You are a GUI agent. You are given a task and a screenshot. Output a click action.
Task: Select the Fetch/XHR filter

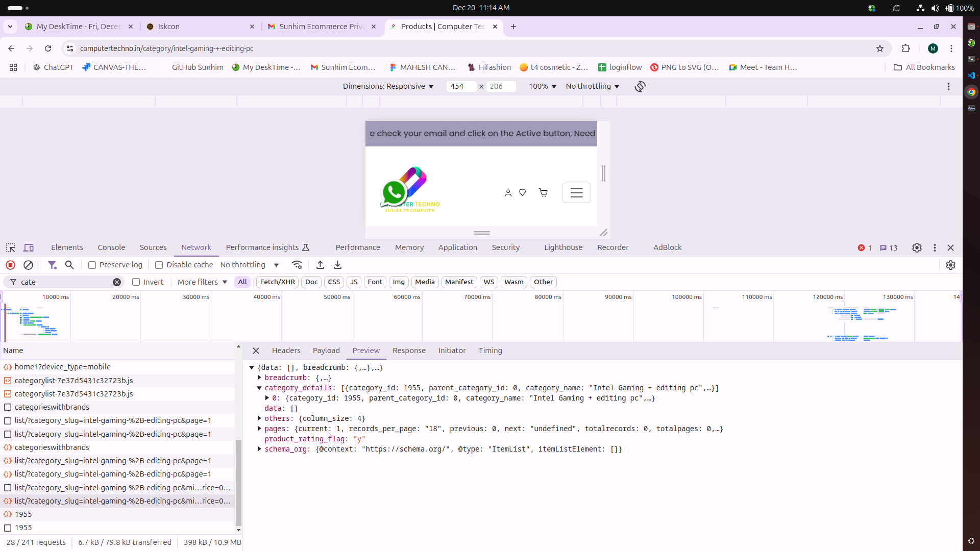tap(277, 282)
